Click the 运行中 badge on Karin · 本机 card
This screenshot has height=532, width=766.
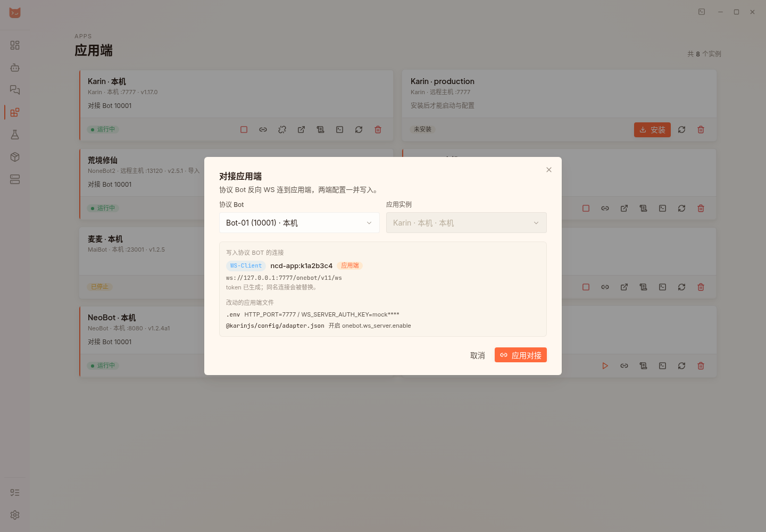pyautogui.click(x=103, y=129)
